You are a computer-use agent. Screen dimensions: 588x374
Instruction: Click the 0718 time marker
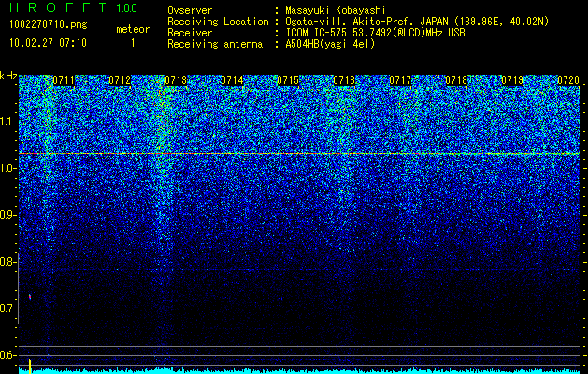point(456,80)
